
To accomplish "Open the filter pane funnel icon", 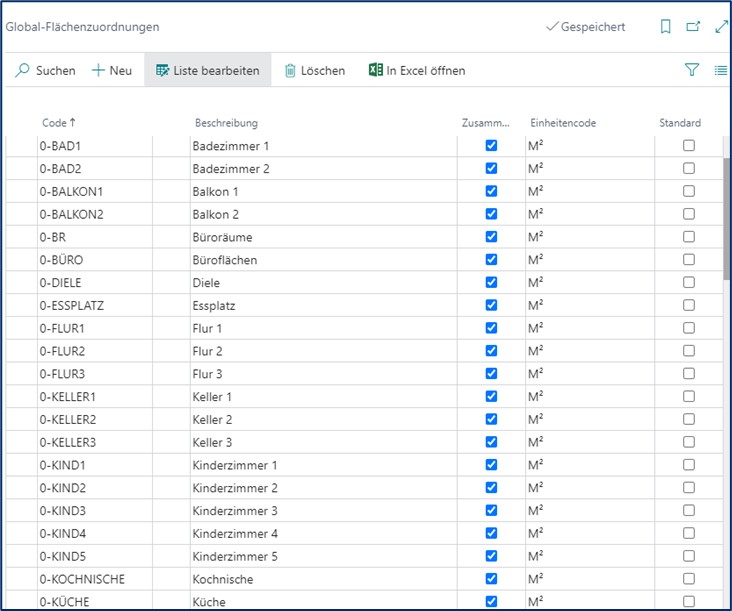I will (691, 70).
